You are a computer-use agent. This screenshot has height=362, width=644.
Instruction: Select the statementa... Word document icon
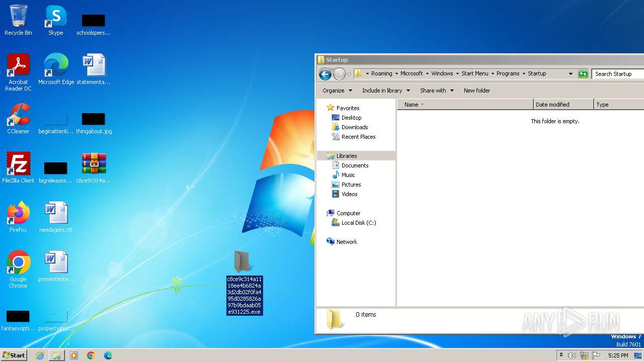click(x=94, y=69)
